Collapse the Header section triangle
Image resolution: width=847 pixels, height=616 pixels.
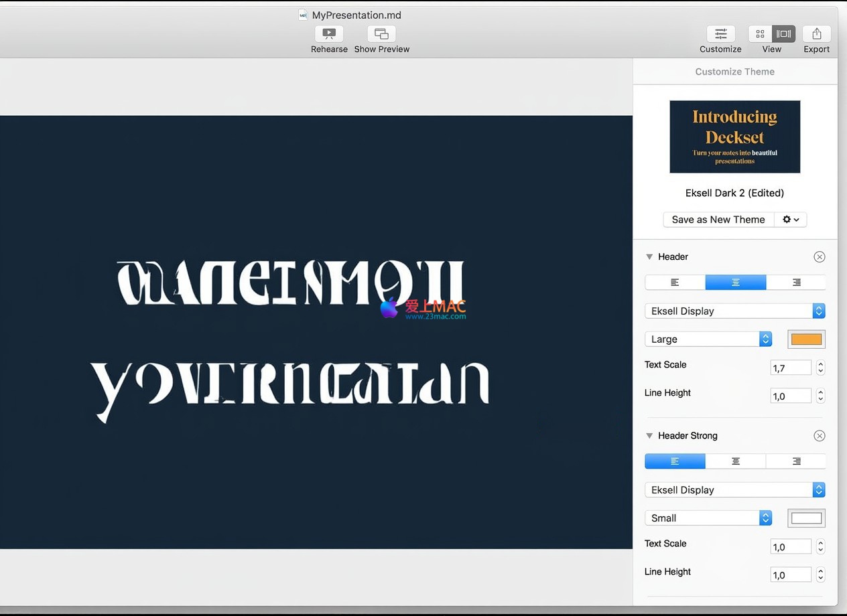click(649, 257)
